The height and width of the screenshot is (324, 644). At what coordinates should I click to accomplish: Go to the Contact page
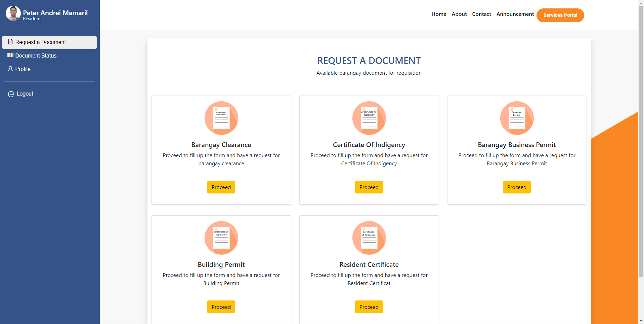(x=481, y=14)
